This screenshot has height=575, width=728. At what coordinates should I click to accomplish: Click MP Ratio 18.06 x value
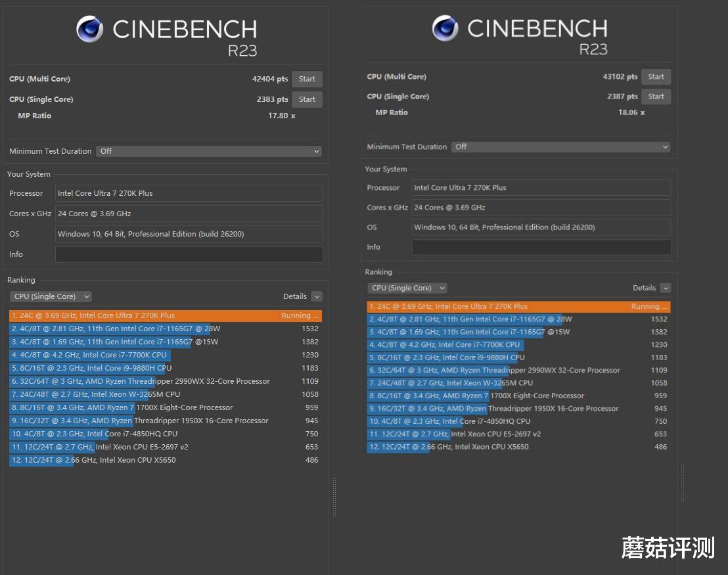click(631, 112)
